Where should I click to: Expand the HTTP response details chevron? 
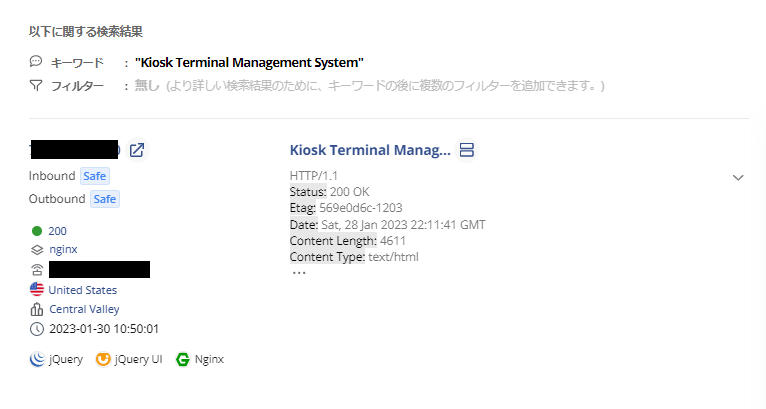738,177
